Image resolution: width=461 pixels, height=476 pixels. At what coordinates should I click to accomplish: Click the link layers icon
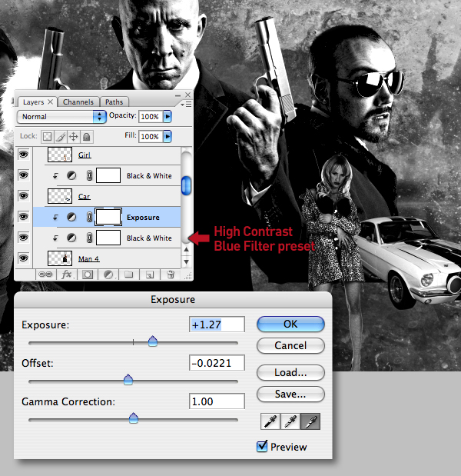[x=45, y=275]
